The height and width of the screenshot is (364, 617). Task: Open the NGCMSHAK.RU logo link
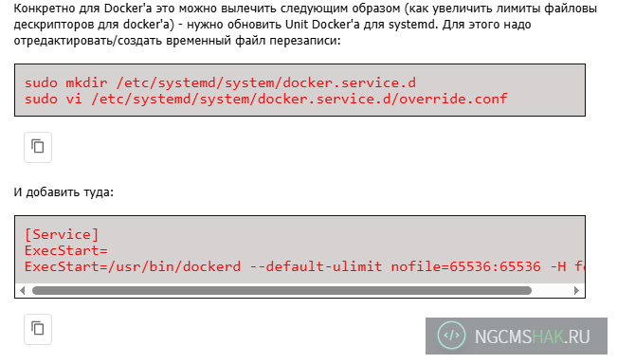tap(517, 337)
